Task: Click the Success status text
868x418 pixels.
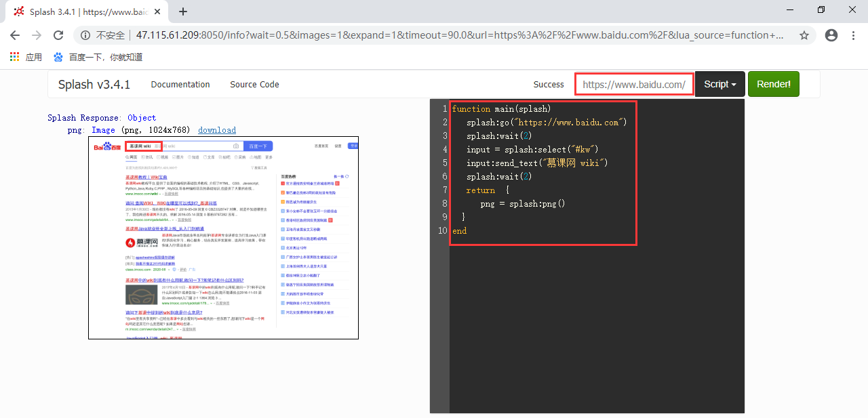Action: click(549, 85)
